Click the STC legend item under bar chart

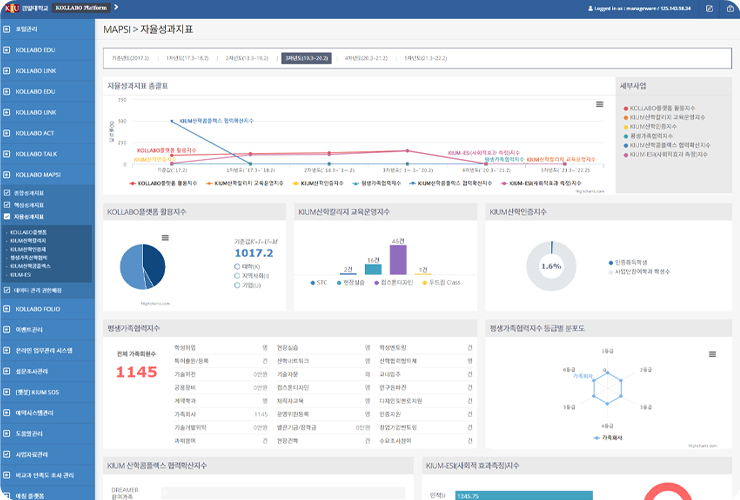[319, 282]
